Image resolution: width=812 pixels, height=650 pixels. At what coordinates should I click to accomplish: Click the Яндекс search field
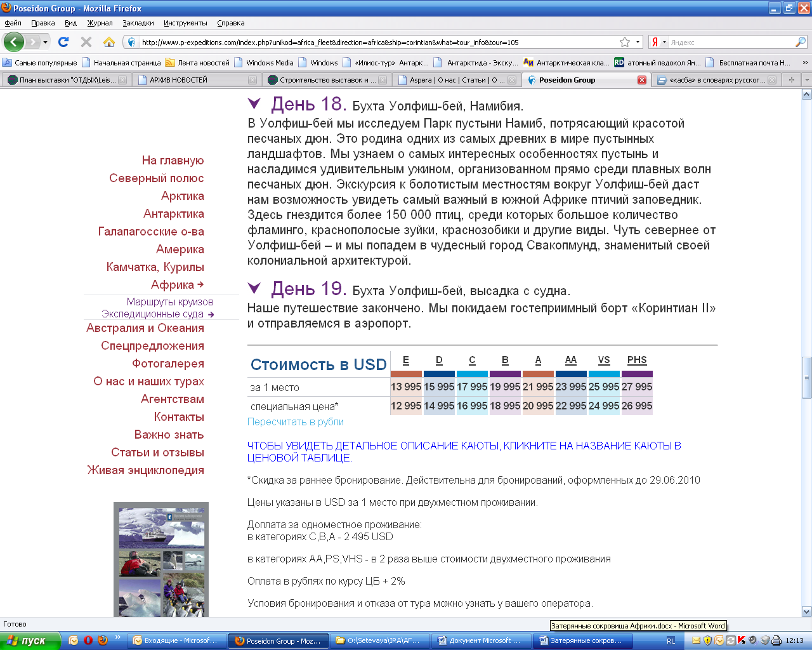click(x=731, y=43)
